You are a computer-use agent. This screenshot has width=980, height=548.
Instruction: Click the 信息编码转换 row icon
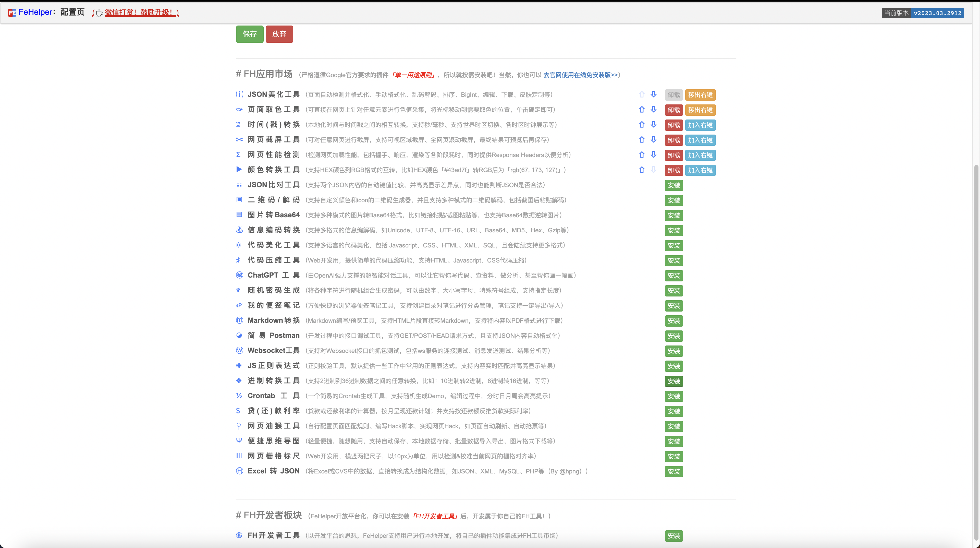[239, 230]
